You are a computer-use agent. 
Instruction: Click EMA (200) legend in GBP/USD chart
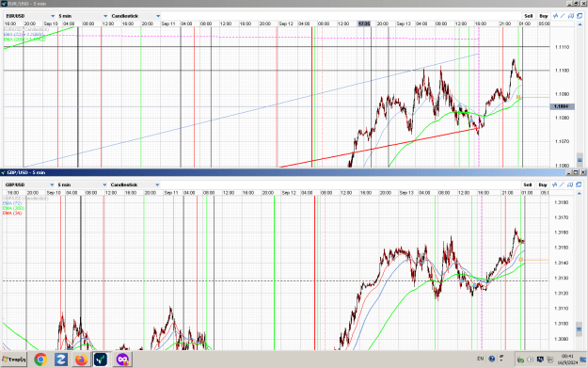(13, 208)
